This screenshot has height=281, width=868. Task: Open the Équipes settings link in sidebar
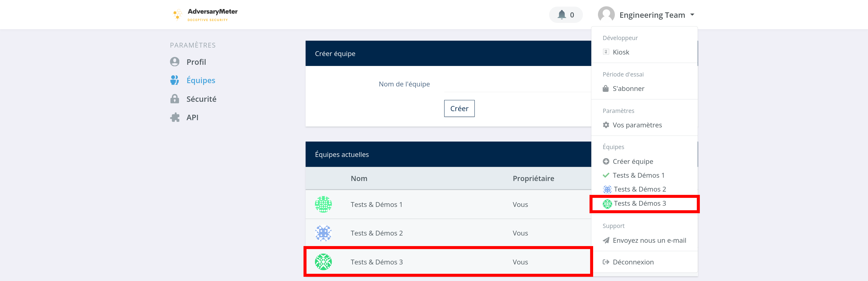pos(200,80)
